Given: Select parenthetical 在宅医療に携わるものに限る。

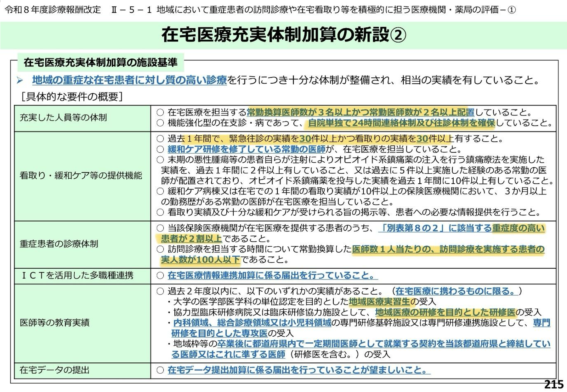Looking at the screenshot, I should [x=456, y=291].
